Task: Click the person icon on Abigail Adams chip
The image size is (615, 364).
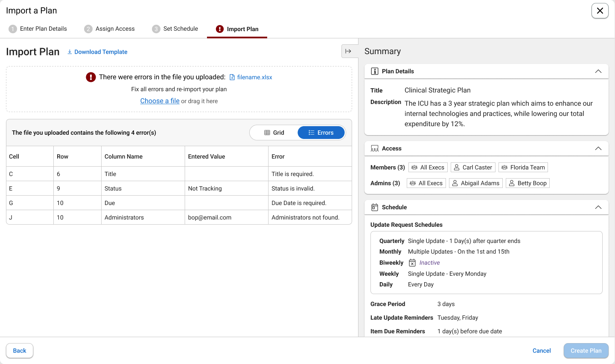Action: [455, 183]
